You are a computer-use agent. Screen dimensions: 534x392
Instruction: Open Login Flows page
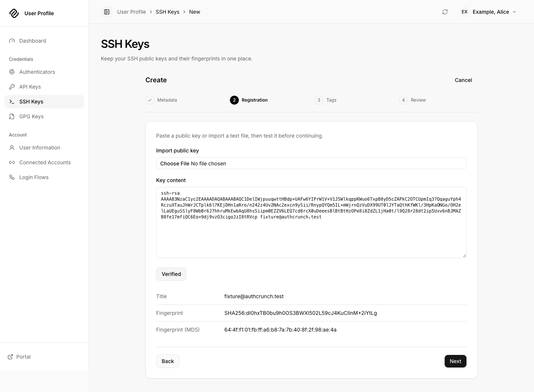point(44,177)
